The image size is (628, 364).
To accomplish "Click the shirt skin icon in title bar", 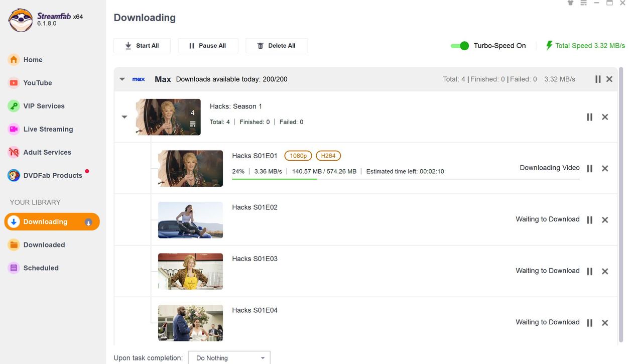I will [x=570, y=3].
